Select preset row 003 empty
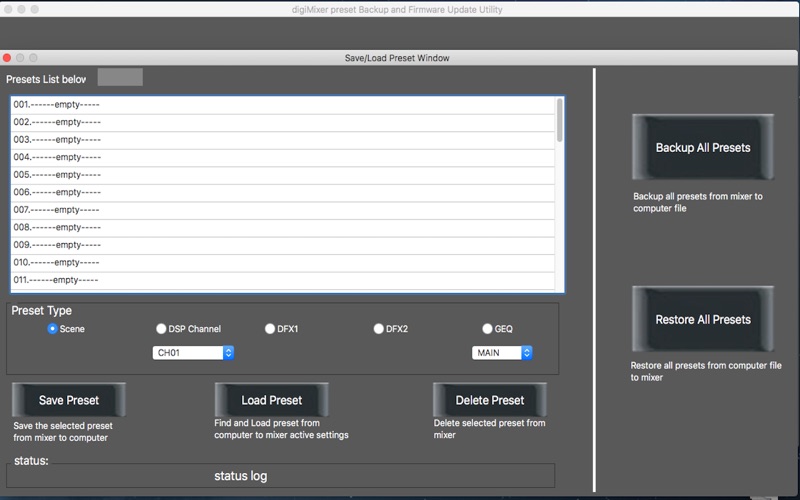Screen dimensions: 800x500 point(283,140)
